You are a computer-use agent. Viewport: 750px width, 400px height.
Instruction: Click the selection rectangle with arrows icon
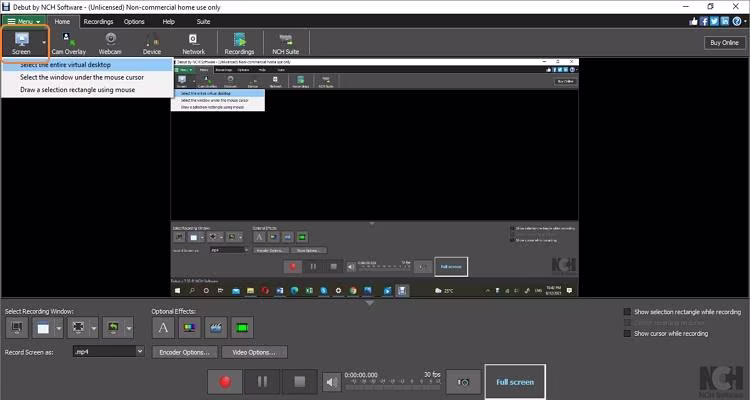pos(78,328)
